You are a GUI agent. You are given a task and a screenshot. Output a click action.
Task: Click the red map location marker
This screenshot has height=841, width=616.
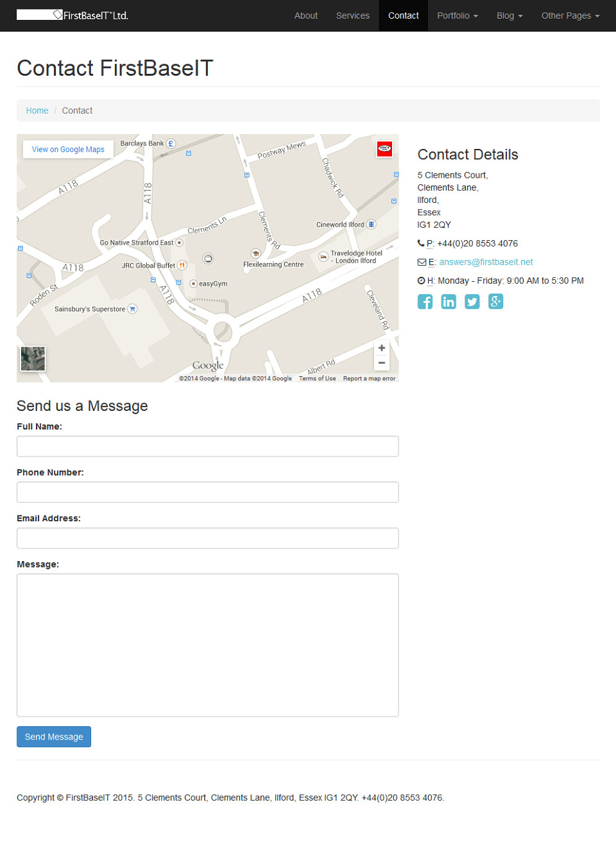tap(384, 149)
